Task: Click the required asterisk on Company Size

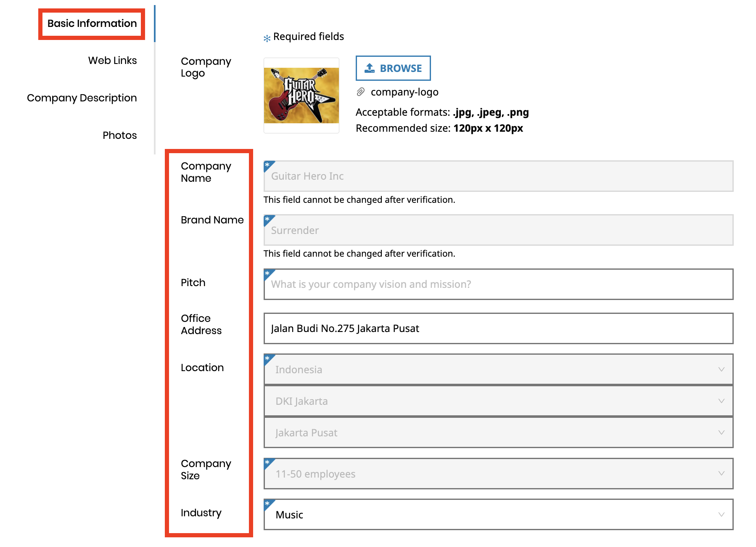Action: coord(267,463)
